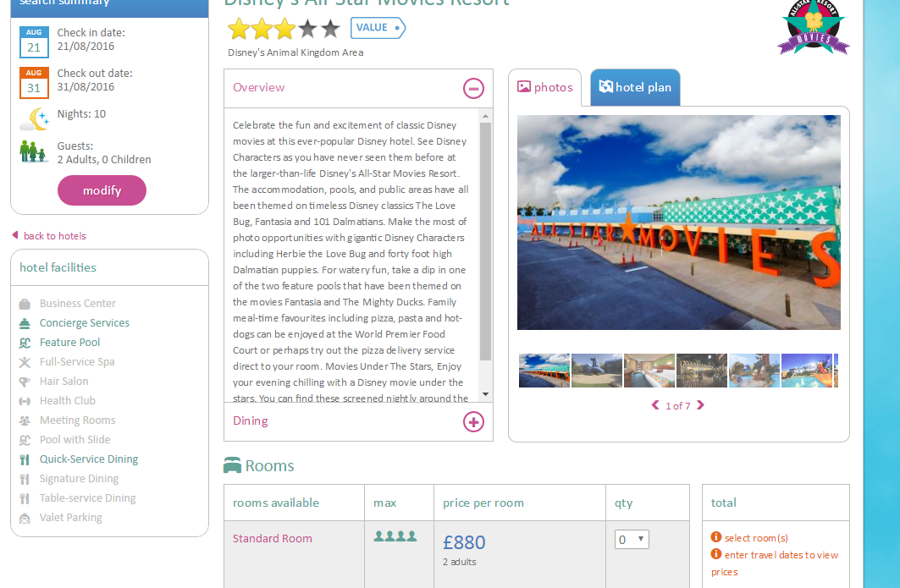Collapse the Overview section minus button

(473, 88)
